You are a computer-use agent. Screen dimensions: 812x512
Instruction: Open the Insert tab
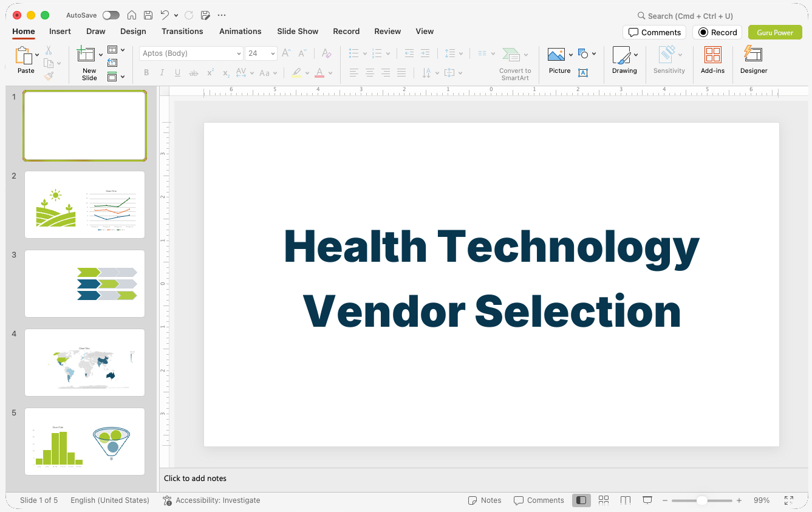[60, 31]
